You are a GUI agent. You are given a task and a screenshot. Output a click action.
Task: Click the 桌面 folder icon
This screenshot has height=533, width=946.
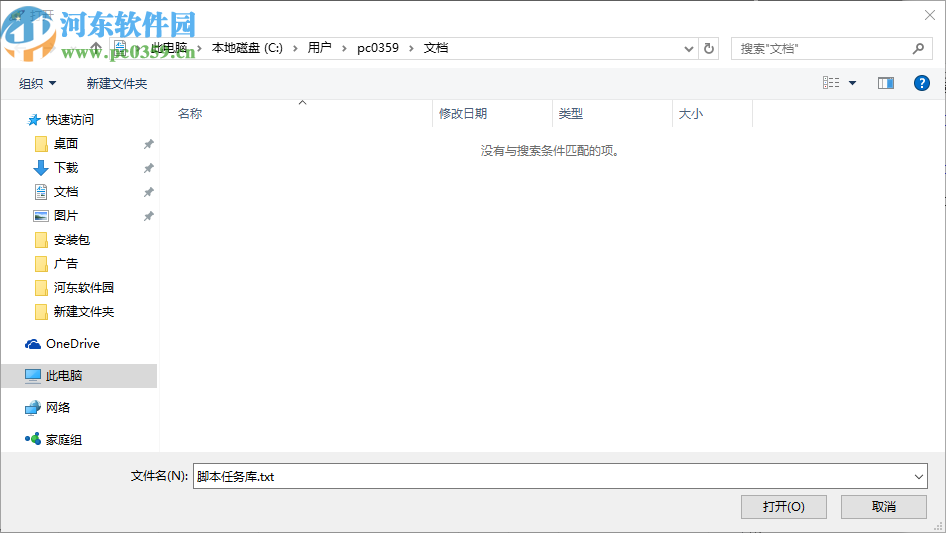click(x=41, y=144)
